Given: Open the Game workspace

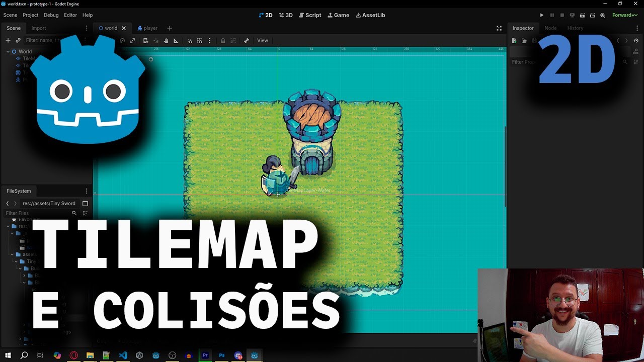Looking at the screenshot, I should (338, 15).
